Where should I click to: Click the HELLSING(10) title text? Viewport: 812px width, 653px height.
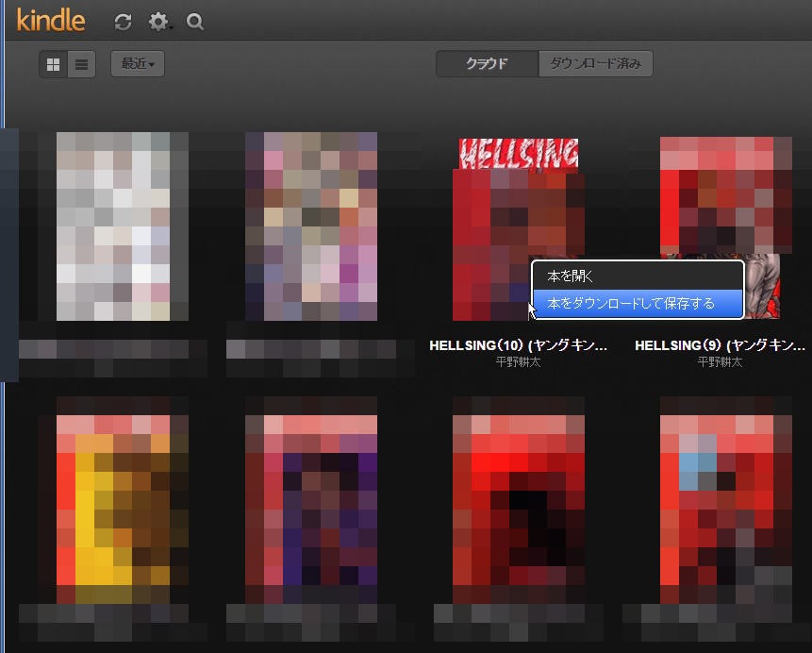[x=518, y=345]
